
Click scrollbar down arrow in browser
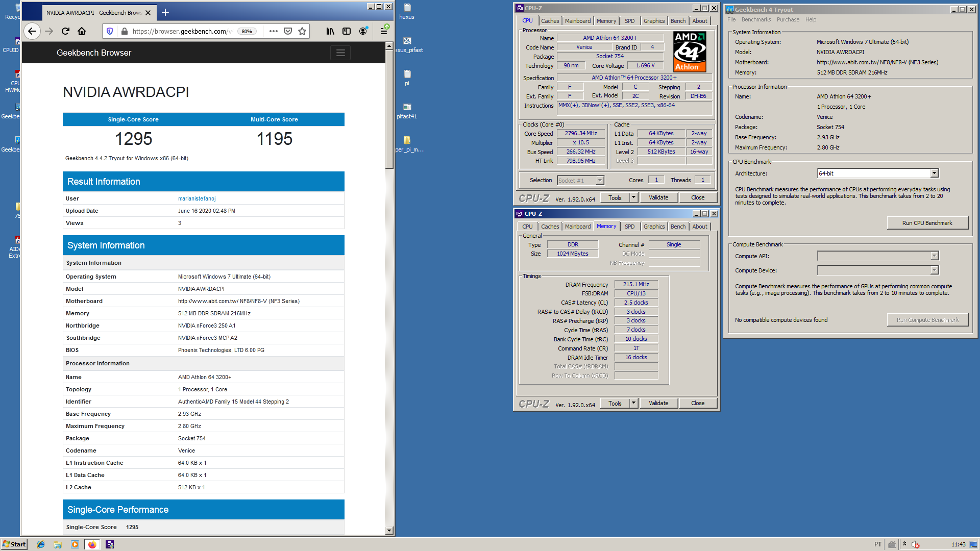[x=389, y=531]
